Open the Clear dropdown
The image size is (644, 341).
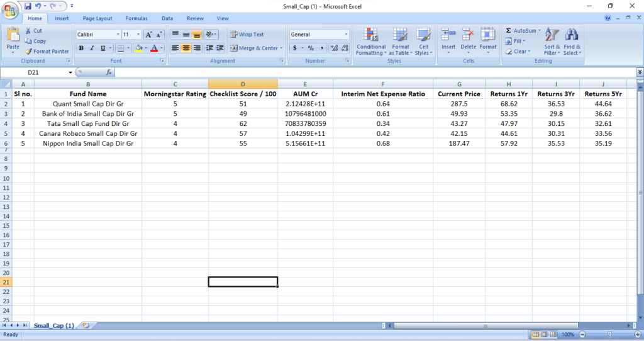518,52
